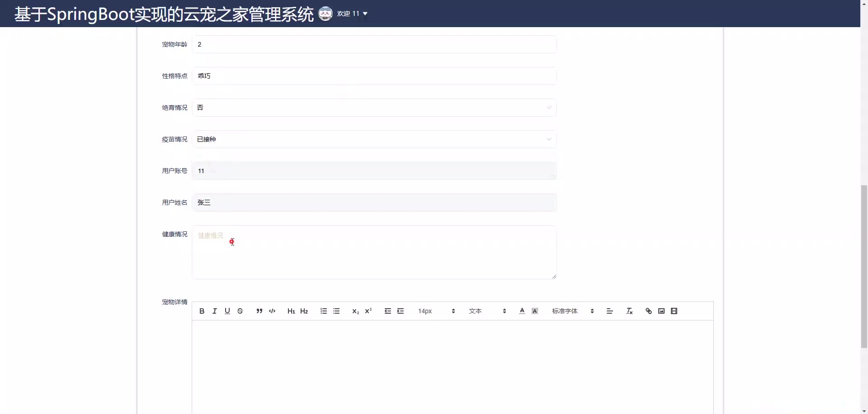Click the scrollbar down arrow
Viewport: 868px width, 414px height.
(864, 411)
